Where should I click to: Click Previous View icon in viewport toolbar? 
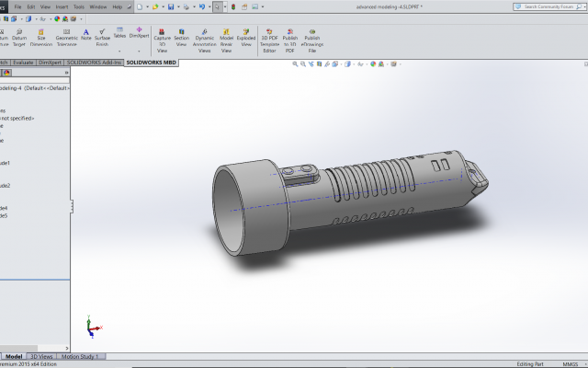311,64
